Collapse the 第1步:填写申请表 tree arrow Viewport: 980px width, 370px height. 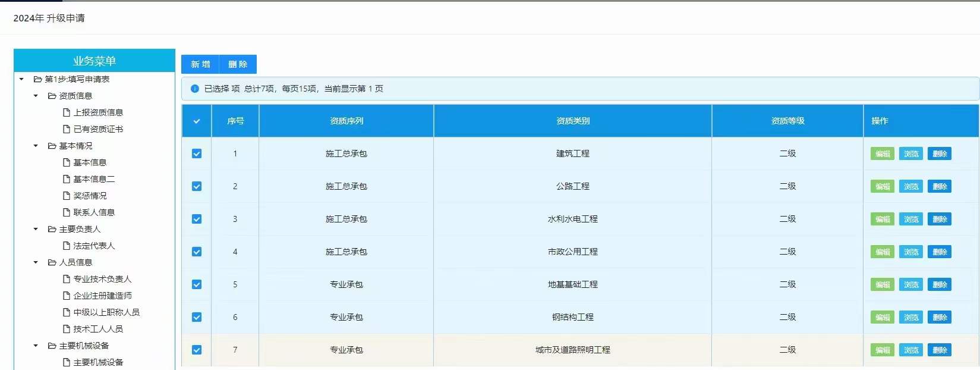pyautogui.click(x=21, y=79)
